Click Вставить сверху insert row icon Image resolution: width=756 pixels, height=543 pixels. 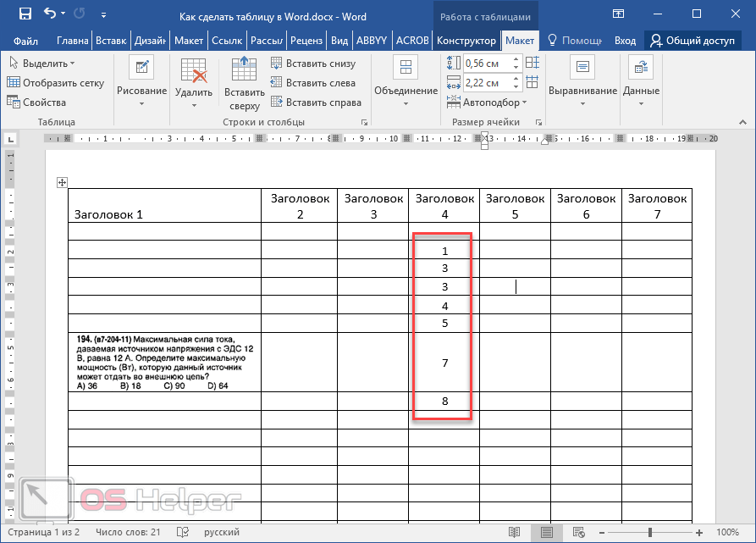click(245, 83)
